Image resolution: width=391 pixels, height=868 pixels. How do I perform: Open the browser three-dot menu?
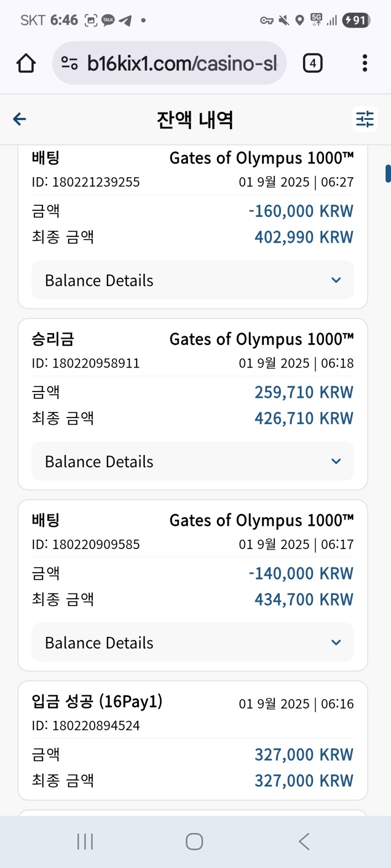(x=365, y=63)
